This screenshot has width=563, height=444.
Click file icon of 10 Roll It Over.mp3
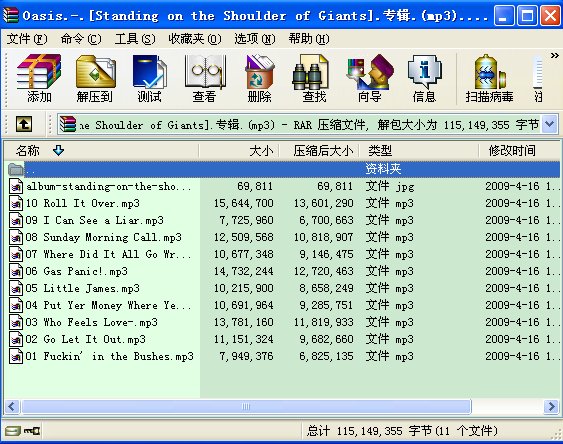pos(16,204)
